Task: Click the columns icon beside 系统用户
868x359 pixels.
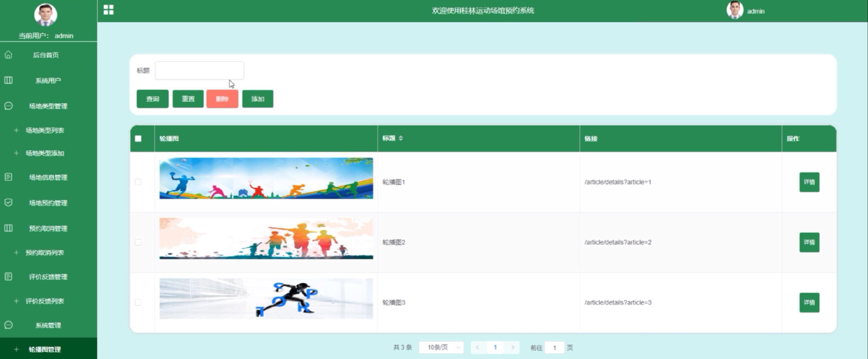Action: (8, 80)
